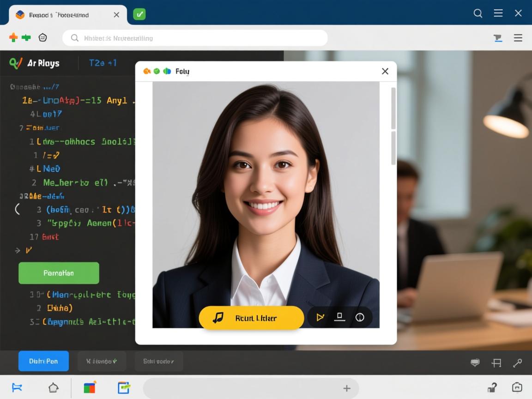This screenshot has width=532, height=399.
Task: Click the green checkmark icon beside the tab
Action: click(x=139, y=14)
